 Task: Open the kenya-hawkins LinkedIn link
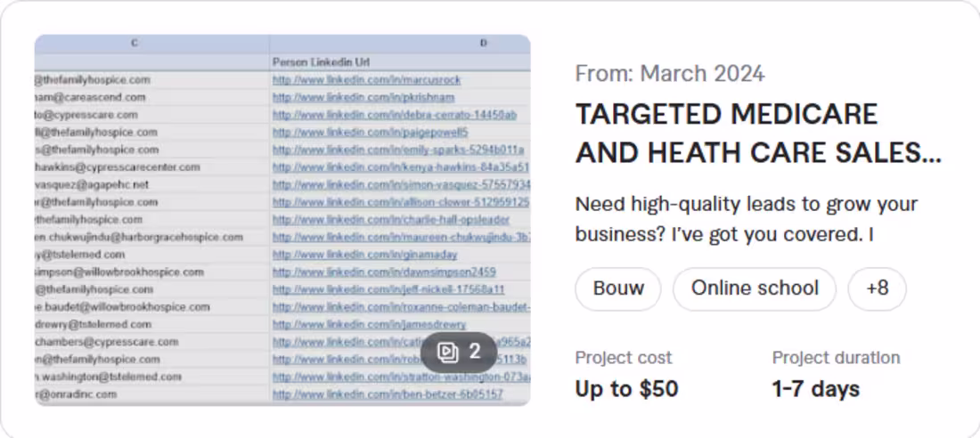point(401,167)
